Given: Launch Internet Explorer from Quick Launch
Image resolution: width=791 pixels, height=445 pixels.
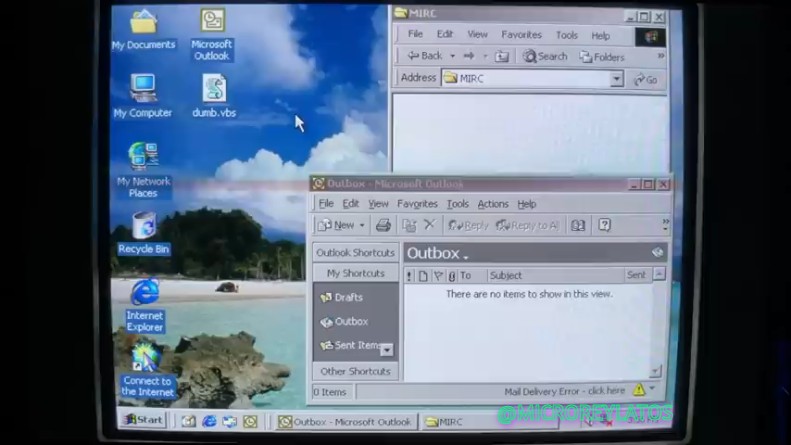Looking at the screenshot, I should pyautogui.click(x=209, y=421).
